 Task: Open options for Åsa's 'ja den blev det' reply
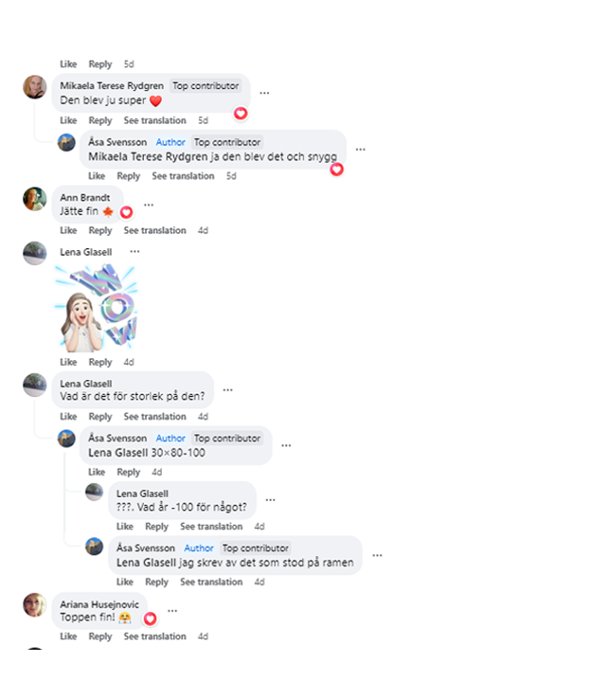[x=360, y=149]
